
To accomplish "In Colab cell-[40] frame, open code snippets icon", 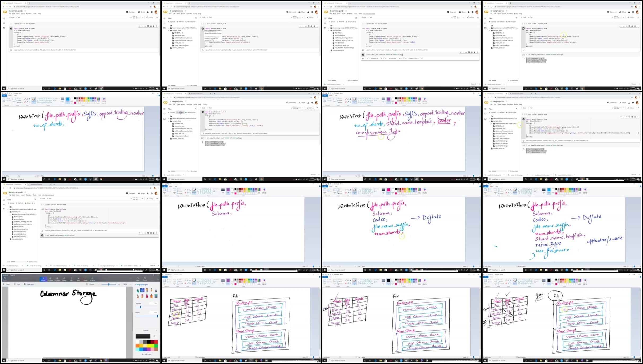I will 4,204.
